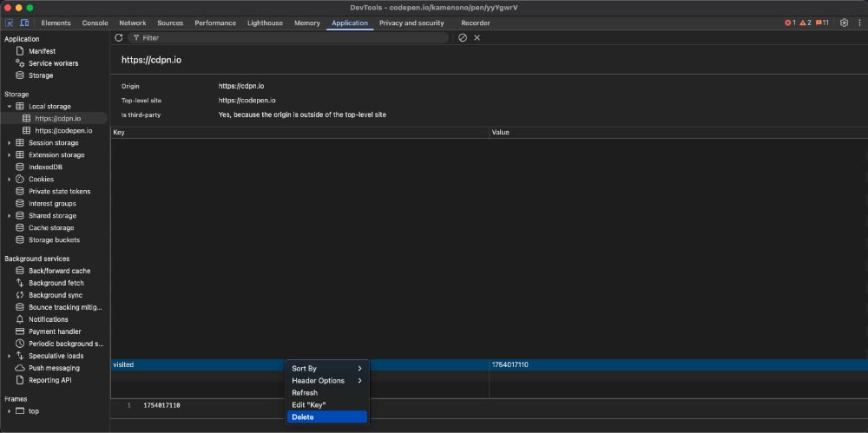868x433 pixels.
Task: Collapse the Local storage tree arrow
Action: (10, 107)
